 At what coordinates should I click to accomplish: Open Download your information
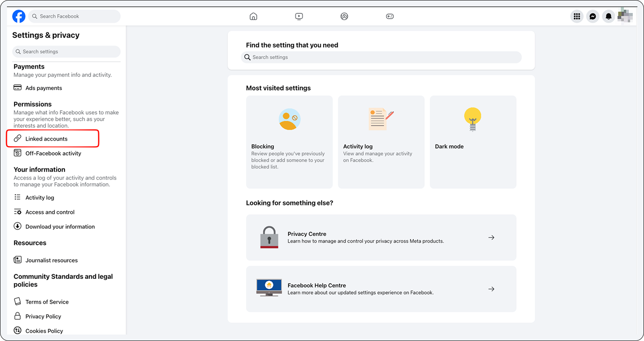[x=60, y=226]
